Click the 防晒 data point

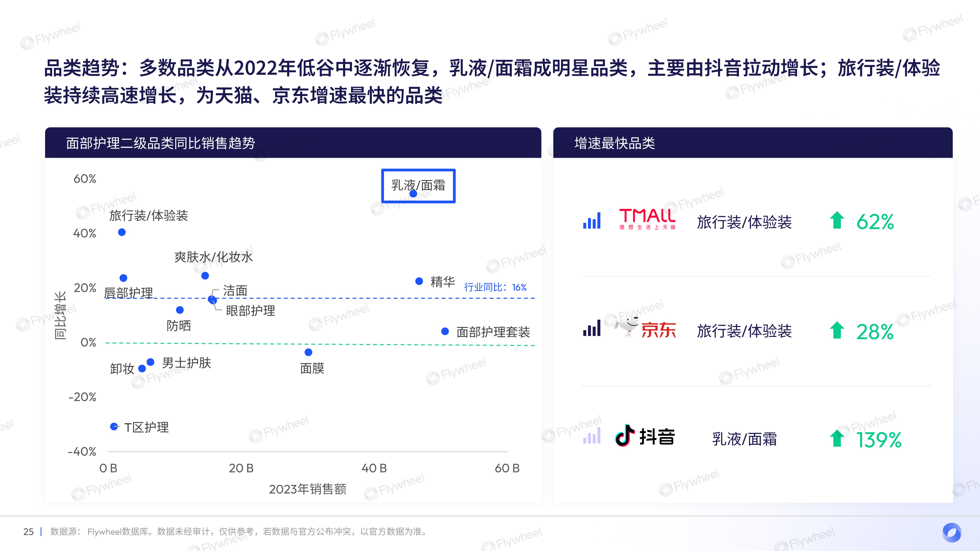(x=180, y=310)
